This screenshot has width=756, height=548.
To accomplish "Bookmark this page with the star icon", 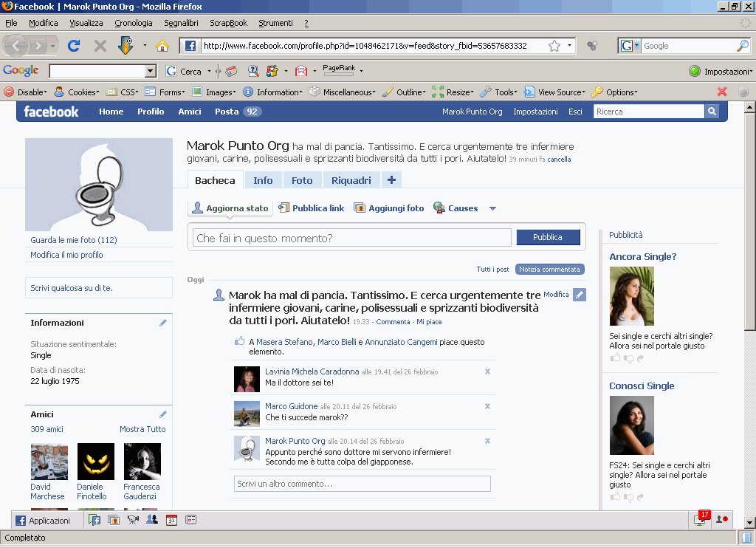I will 554,46.
